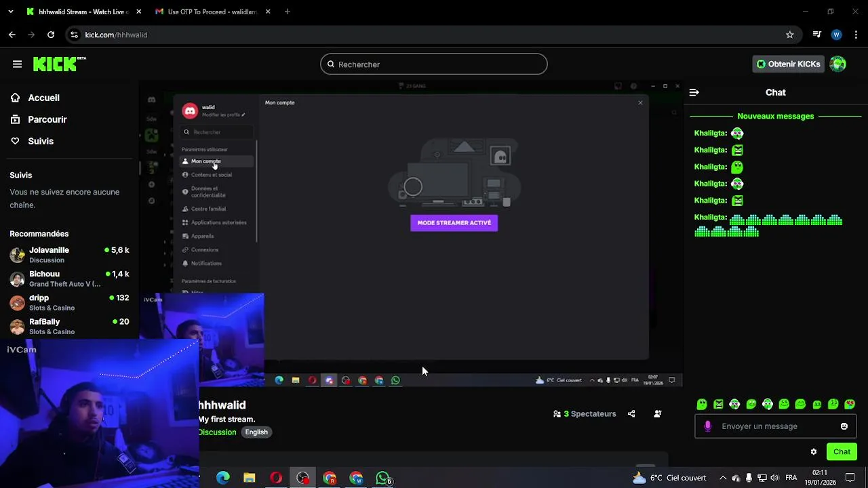The width and height of the screenshot is (868, 488).
Task: Reload the page
Action: 51,35
